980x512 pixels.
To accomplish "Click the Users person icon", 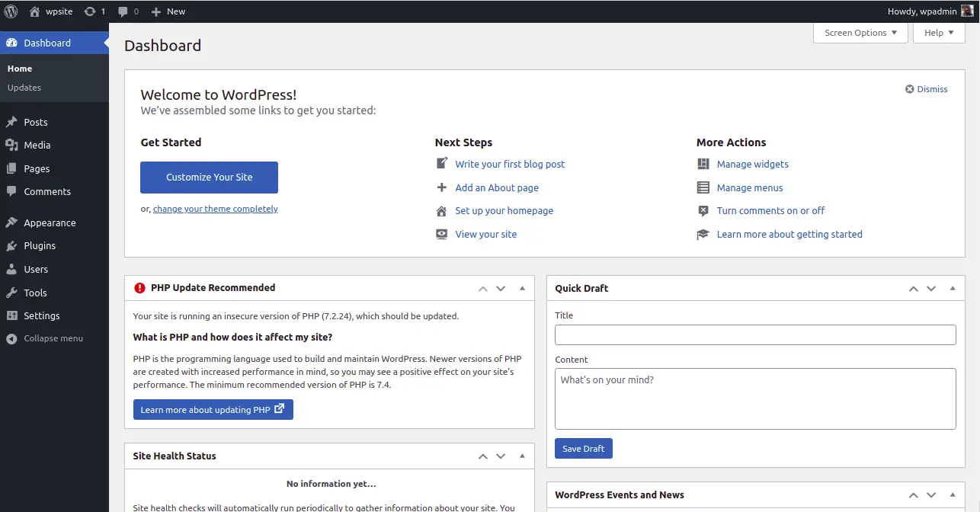I will pyautogui.click(x=11, y=269).
